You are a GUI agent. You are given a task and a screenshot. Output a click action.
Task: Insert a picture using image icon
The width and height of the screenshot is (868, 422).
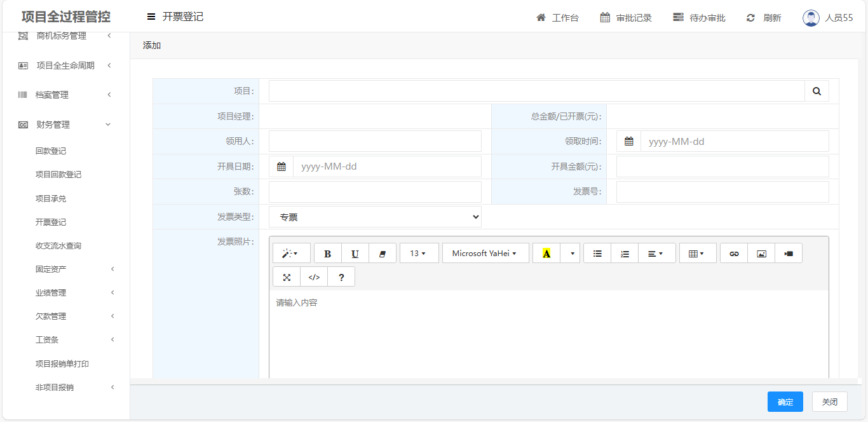coord(761,254)
